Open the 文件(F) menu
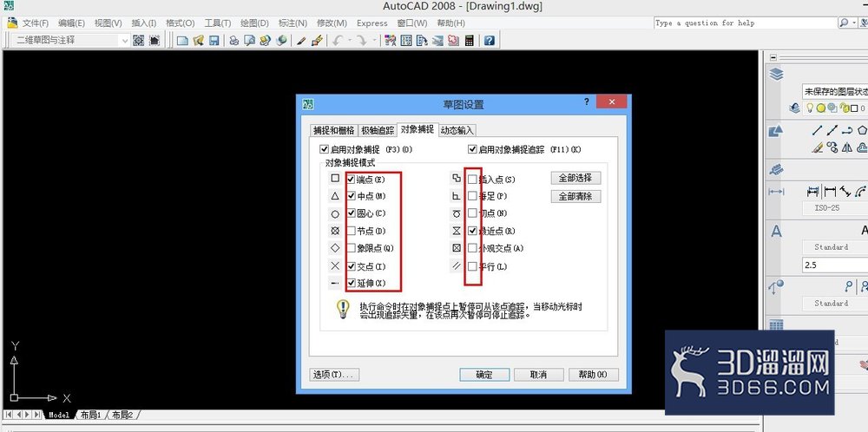868x432 pixels. [36, 23]
